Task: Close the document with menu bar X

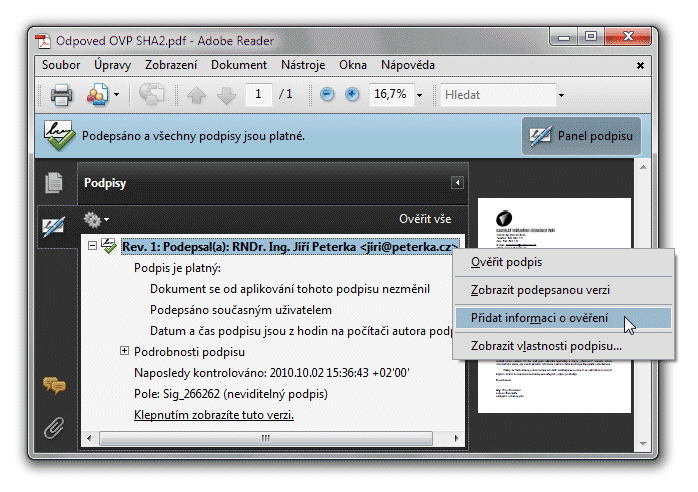Action: [x=641, y=65]
